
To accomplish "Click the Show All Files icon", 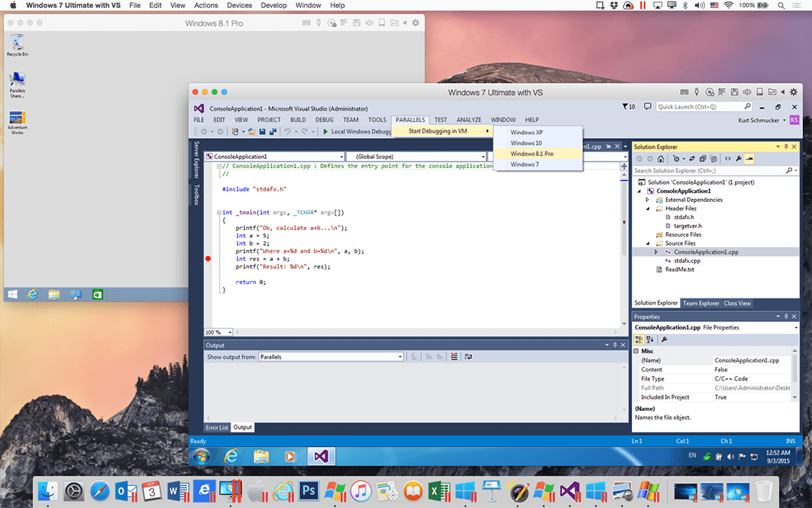I will (x=713, y=158).
